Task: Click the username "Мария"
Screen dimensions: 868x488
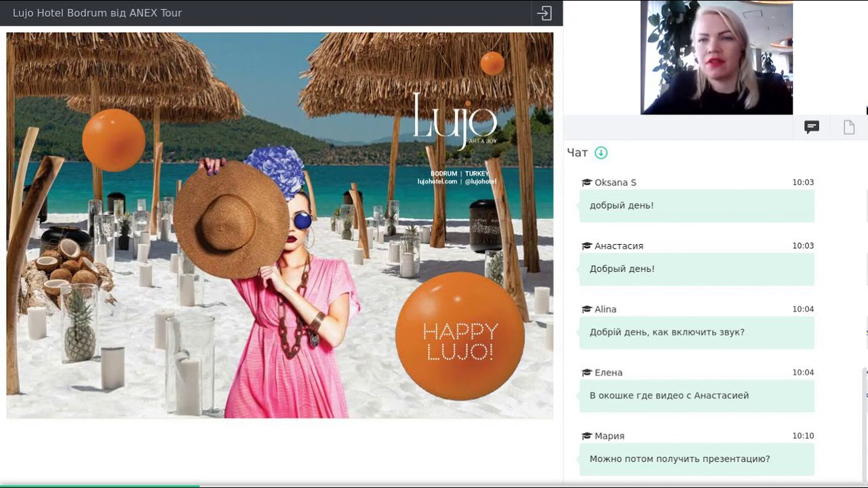Action: tap(610, 436)
